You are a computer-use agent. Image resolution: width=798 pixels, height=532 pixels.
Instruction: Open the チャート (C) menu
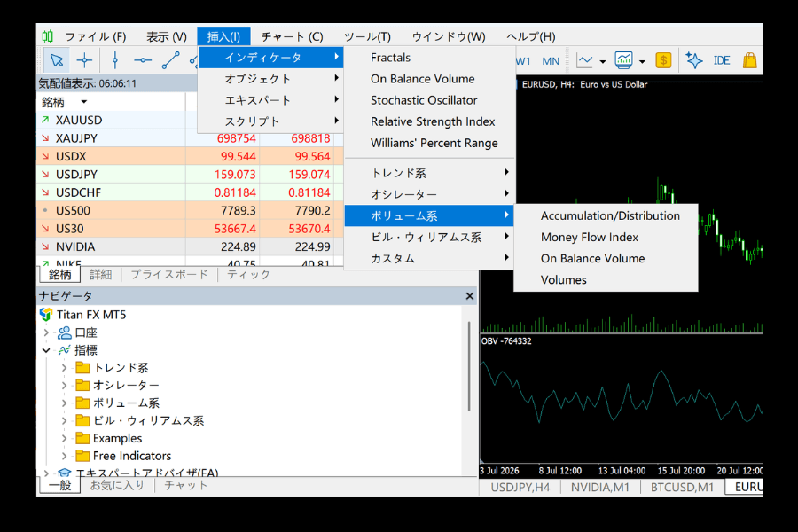[x=292, y=36]
